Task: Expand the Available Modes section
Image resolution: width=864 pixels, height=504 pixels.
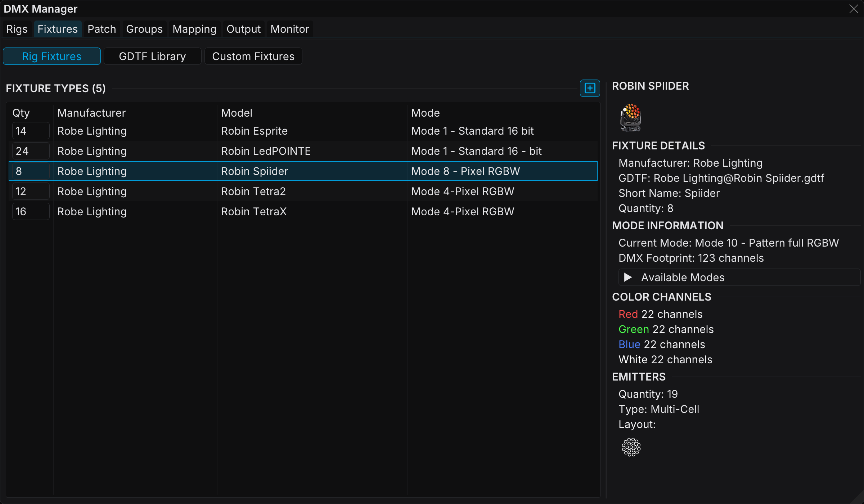Action: tap(739, 277)
